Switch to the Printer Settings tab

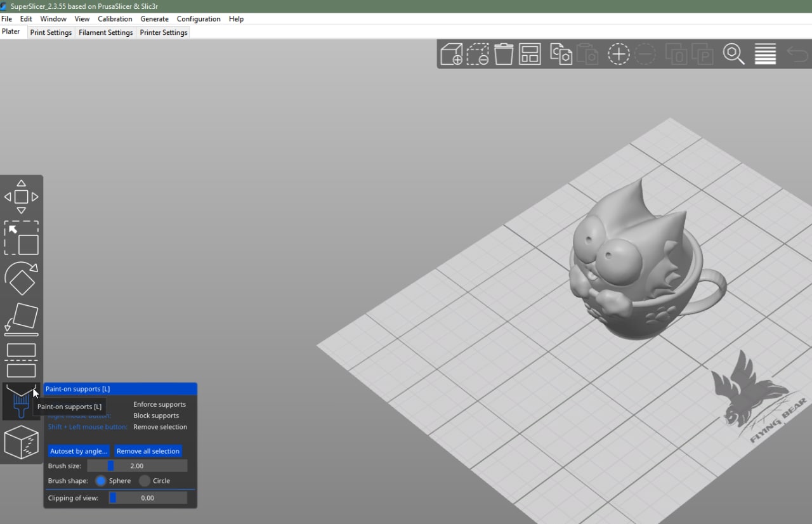pyautogui.click(x=164, y=32)
